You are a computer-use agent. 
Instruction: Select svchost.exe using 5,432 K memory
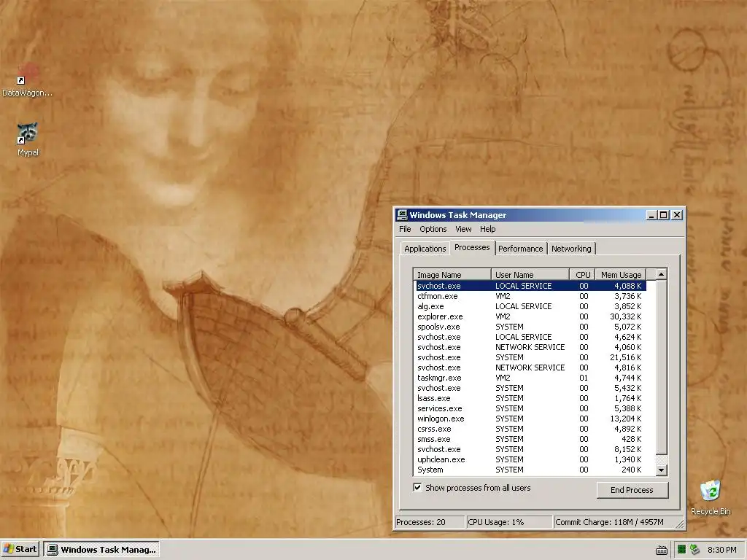tap(530, 388)
